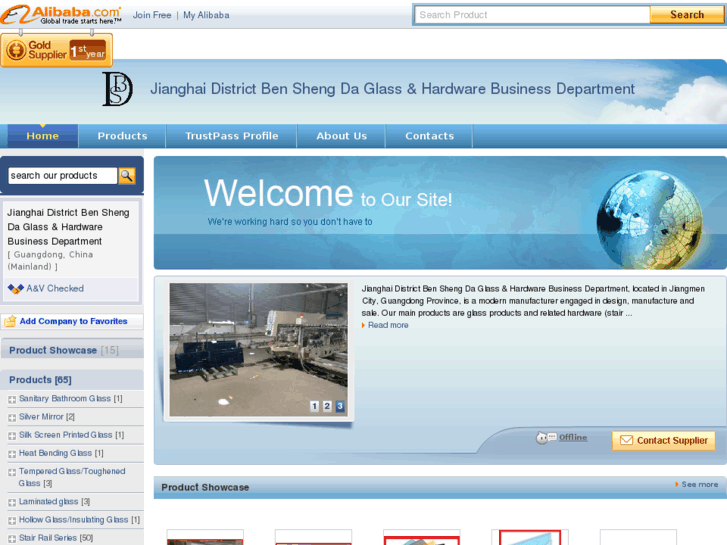Expand the Heat Bending Glass category

pos(12,453)
